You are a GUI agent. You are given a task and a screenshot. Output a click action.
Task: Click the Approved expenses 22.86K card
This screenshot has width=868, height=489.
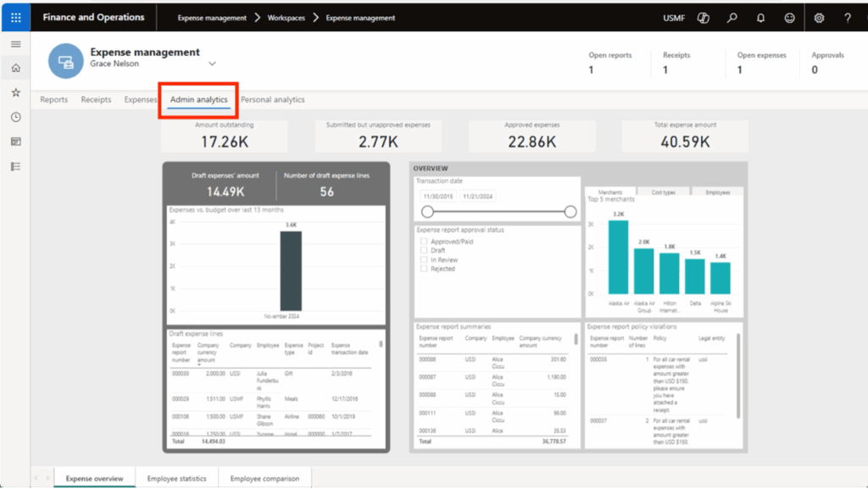coord(532,136)
